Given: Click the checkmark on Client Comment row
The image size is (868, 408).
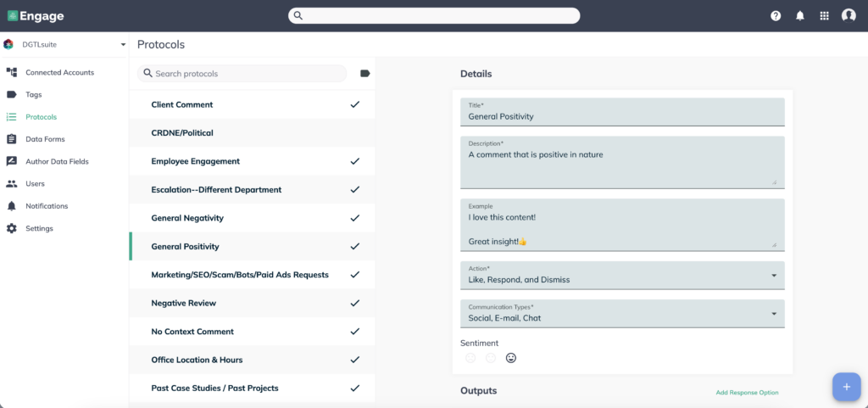Looking at the screenshot, I should (355, 104).
